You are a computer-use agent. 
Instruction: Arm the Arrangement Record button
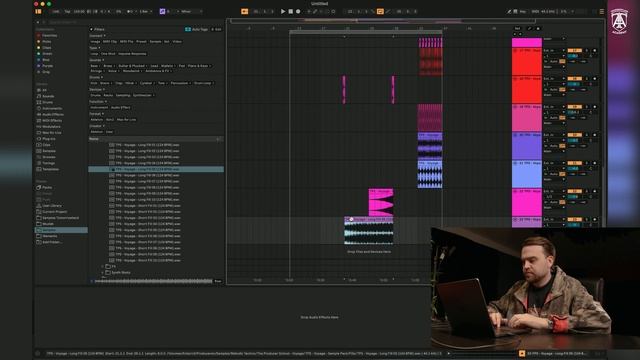click(x=298, y=11)
